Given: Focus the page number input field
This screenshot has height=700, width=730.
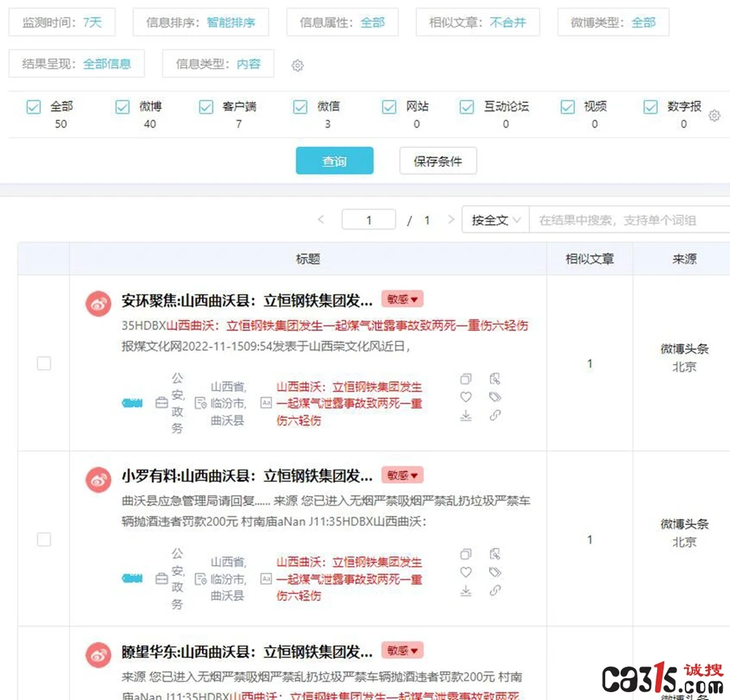Looking at the screenshot, I should [x=369, y=220].
